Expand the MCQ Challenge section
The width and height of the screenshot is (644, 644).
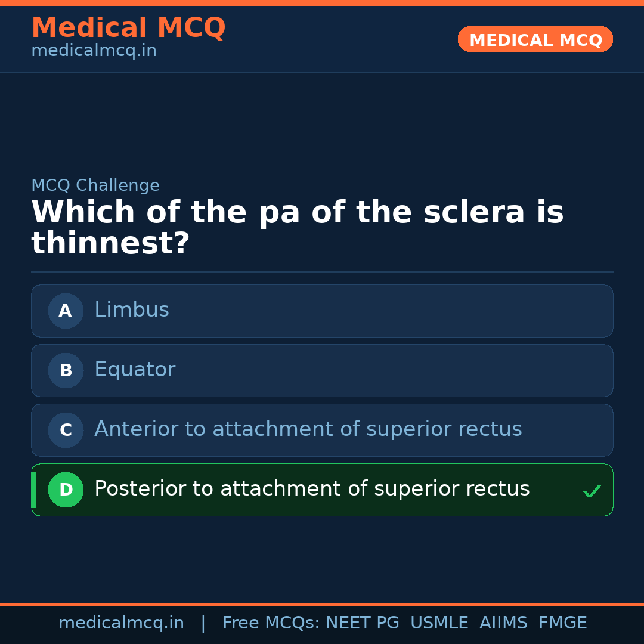(x=95, y=185)
